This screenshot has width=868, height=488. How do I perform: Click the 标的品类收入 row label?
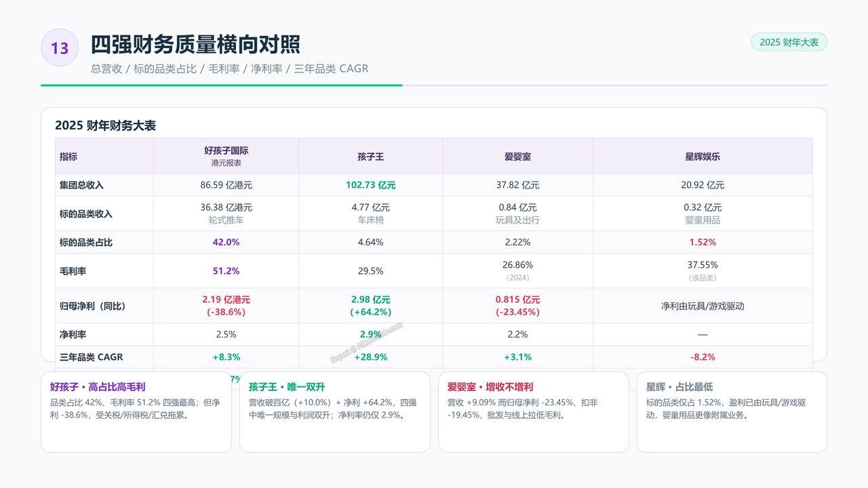[x=86, y=213]
